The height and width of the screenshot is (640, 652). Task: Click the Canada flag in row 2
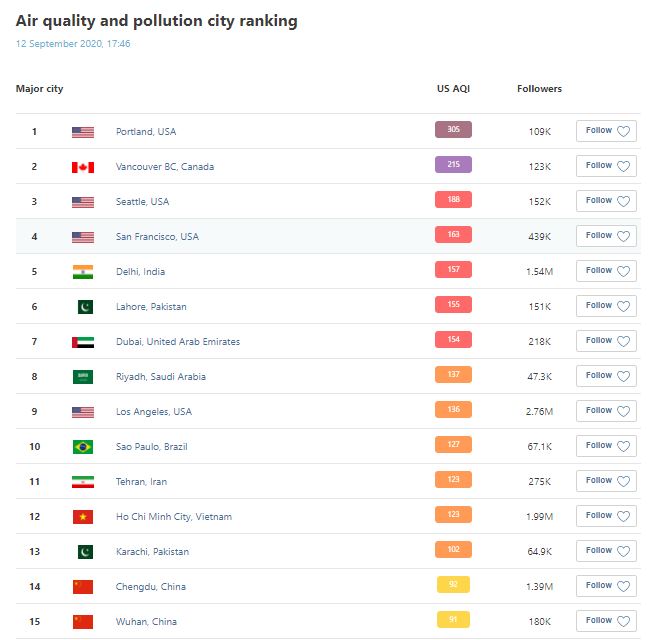[83, 167]
